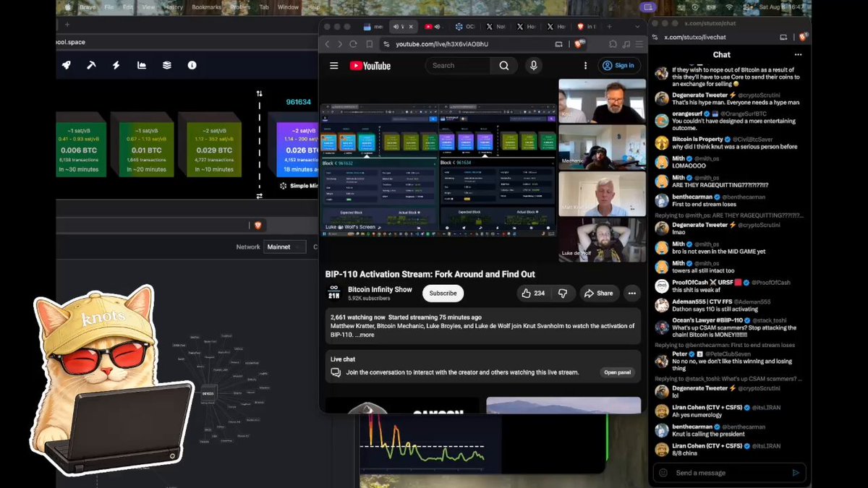Screen dimensions: 868x488
Task: Send the chat message with the arrow icon
Action: click(x=796, y=473)
